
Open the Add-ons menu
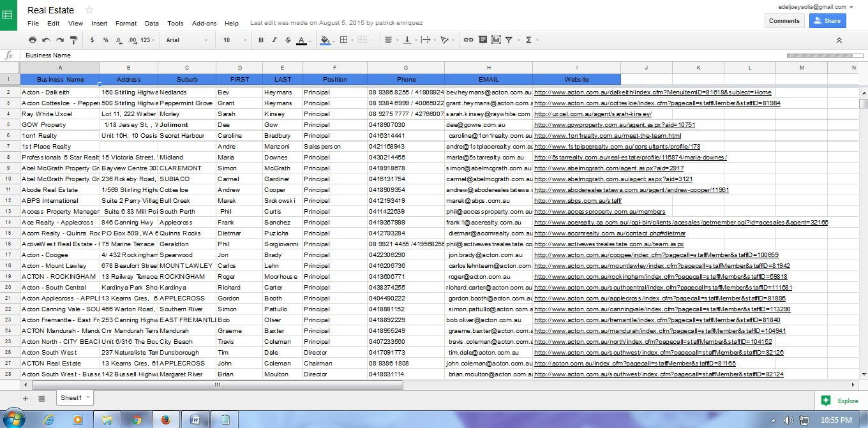(204, 23)
